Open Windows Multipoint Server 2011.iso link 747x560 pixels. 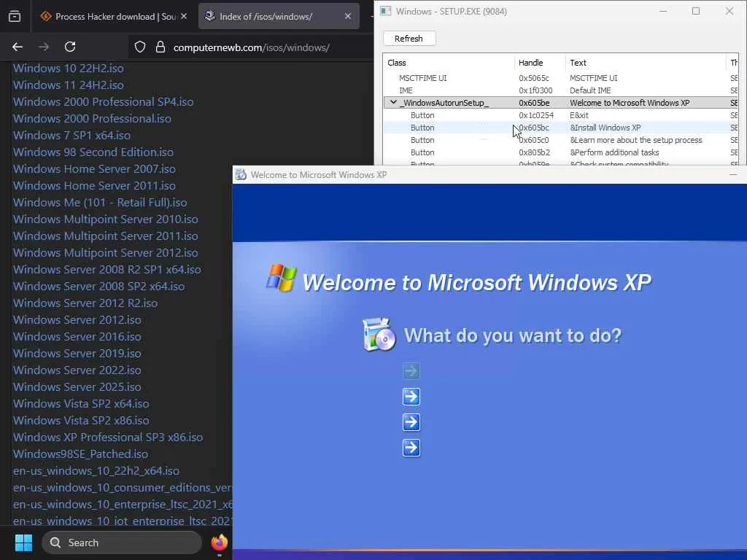click(105, 236)
